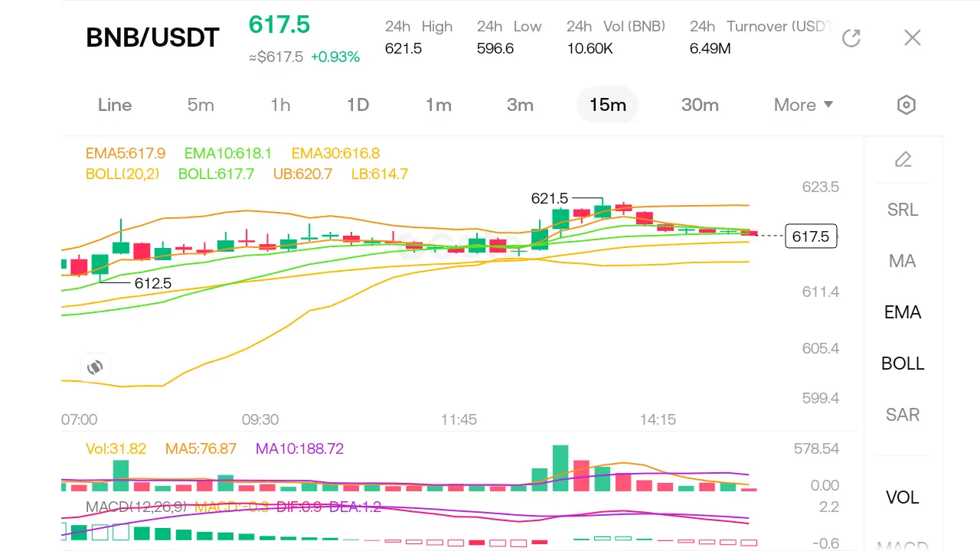
Task: Expand the More timeframes dropdown
Action: click(x=803, y=105)
